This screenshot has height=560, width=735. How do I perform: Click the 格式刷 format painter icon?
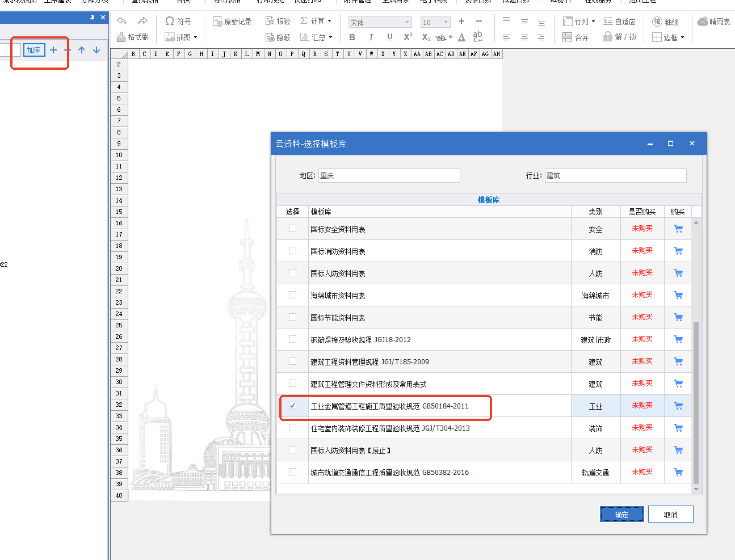[x=121, y=37]
